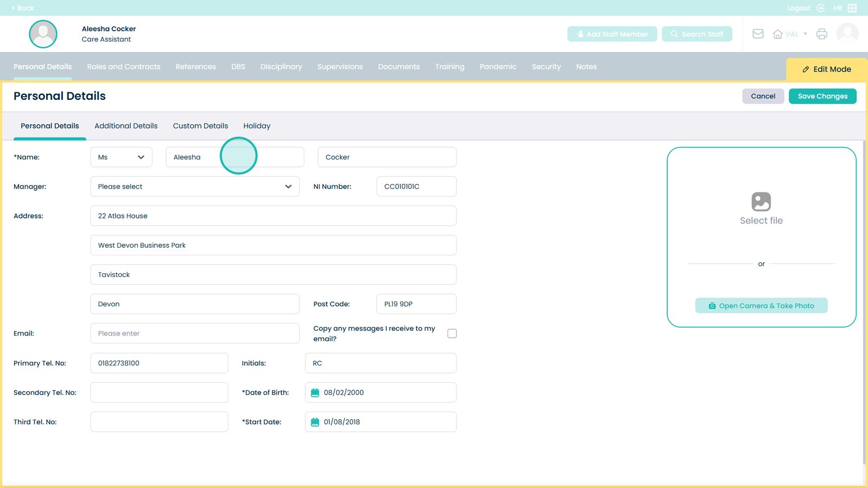Toggle the Edit Mode button
Image resolution: width=868 pixels, height=488 pixels.
click(826, 69)
